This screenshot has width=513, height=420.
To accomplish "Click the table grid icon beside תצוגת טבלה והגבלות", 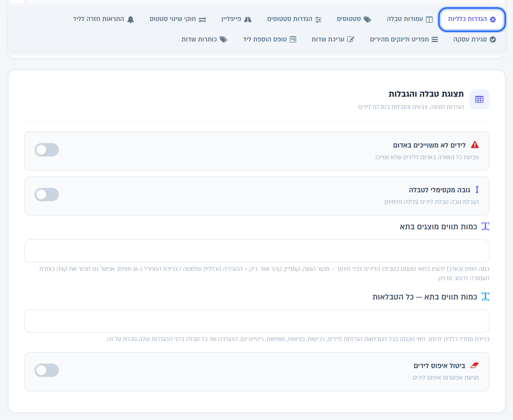I will pyautogui.click(x=479, y=99).
